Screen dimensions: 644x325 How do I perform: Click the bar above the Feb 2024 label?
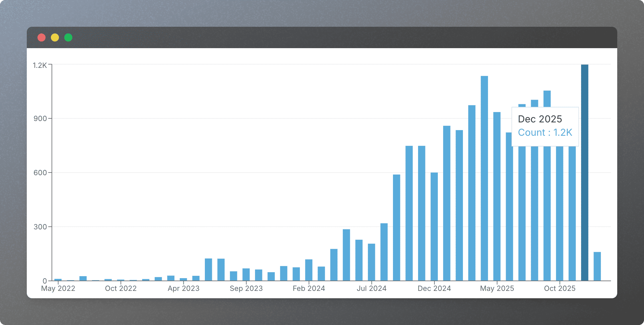click(309, 270)
